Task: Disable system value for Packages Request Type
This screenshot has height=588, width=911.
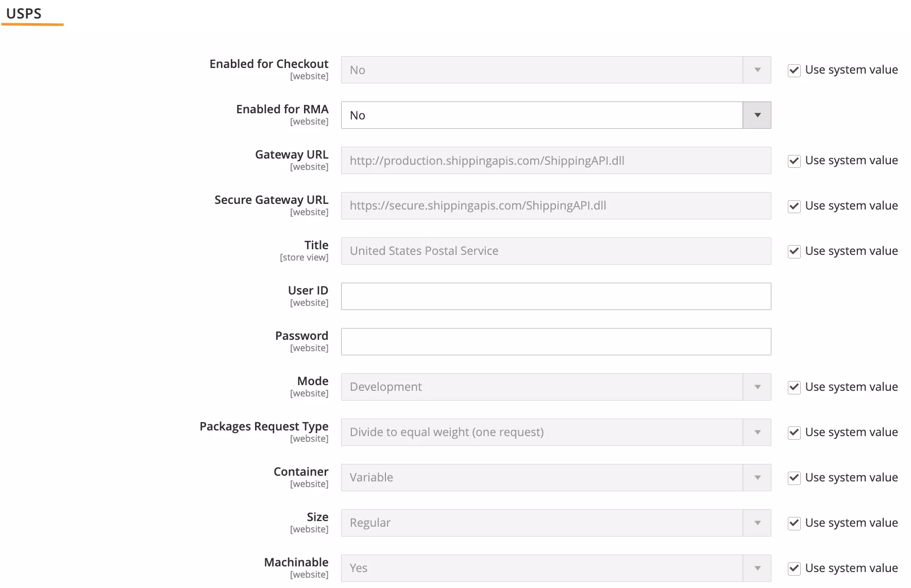Action: [x=794, y=433]
